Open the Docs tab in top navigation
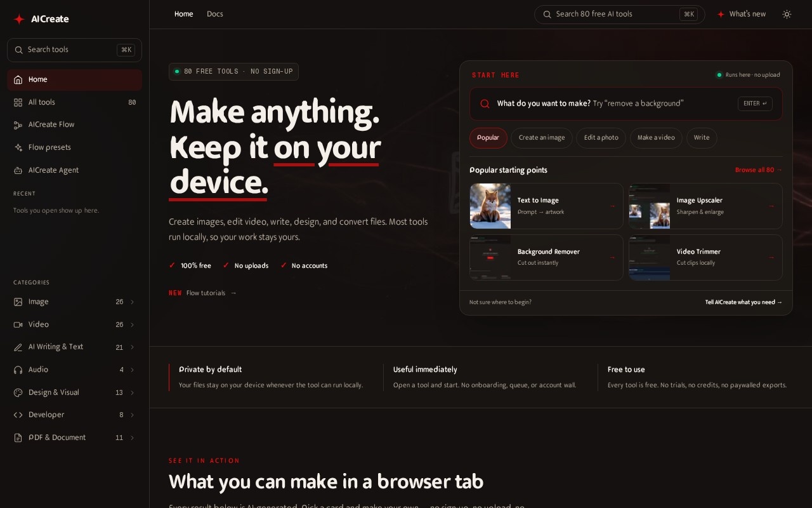The height and width of the screenshot is (508, 812). (215, 14)
